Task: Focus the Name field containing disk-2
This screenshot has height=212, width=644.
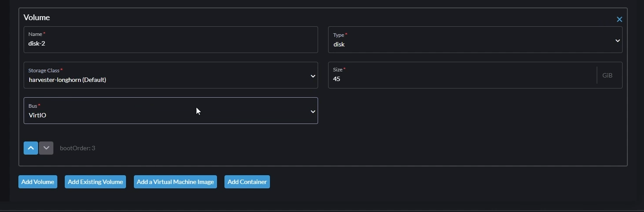Action: coord(171,40)
